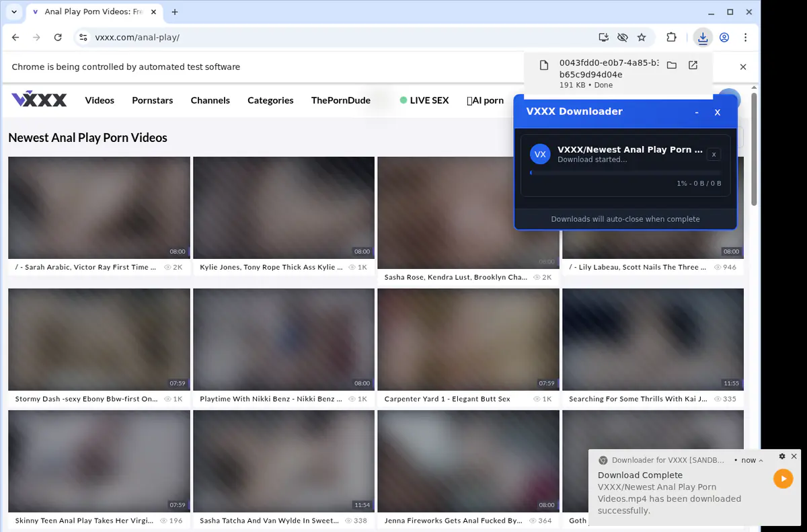Open ThePornDude menu link
The height and width of the screenshot is (532, 807).
click(341, 100)
